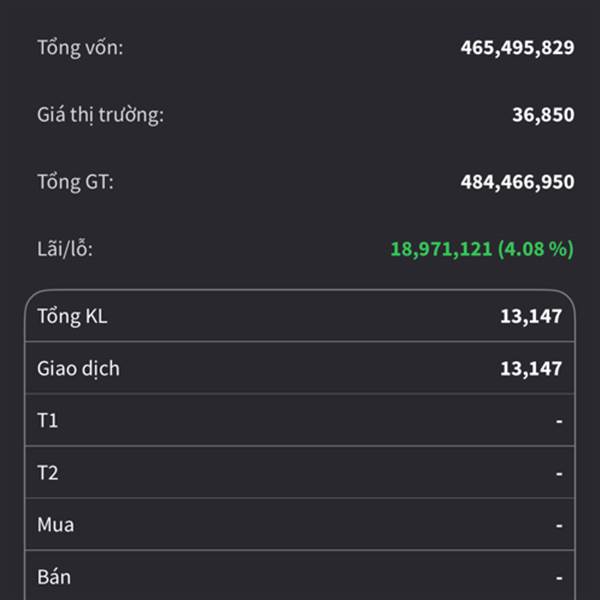Click the green profit value 18,971,121 (4.08 %)

[x=481, y=249]
